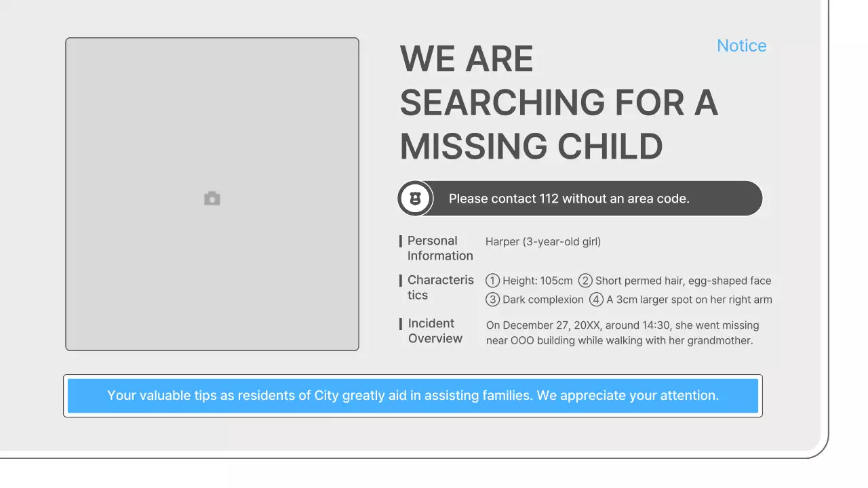
Task: Click the "Harper (3-year-old girl)" text
Action: tap(543, 242)
